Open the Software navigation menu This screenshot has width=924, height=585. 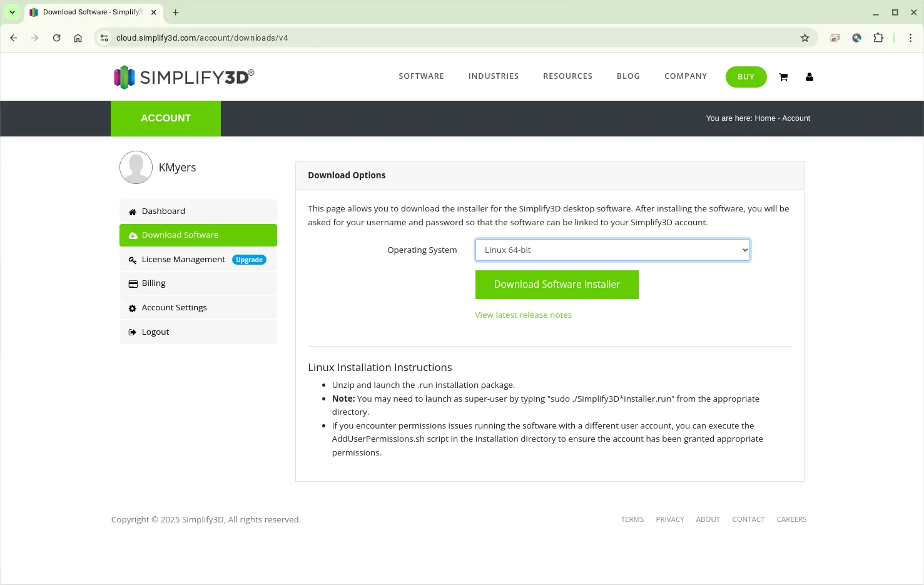click(421, 76)
